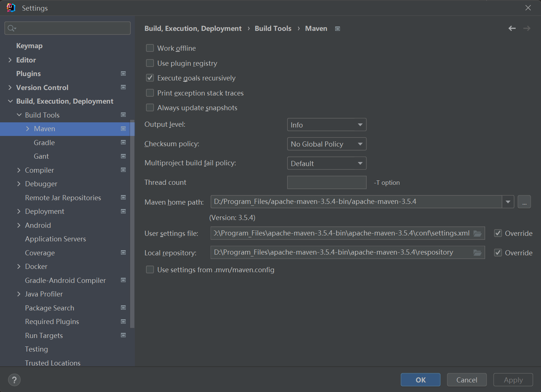This screenshot has width=541, height=392.
Task: Click the Local repository path field
Action: coord(348,252)
